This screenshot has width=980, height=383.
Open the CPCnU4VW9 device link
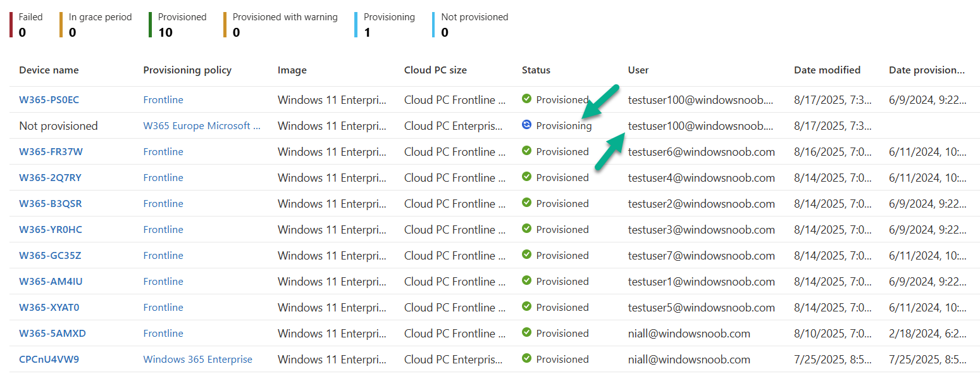click(x=49, y=359)
